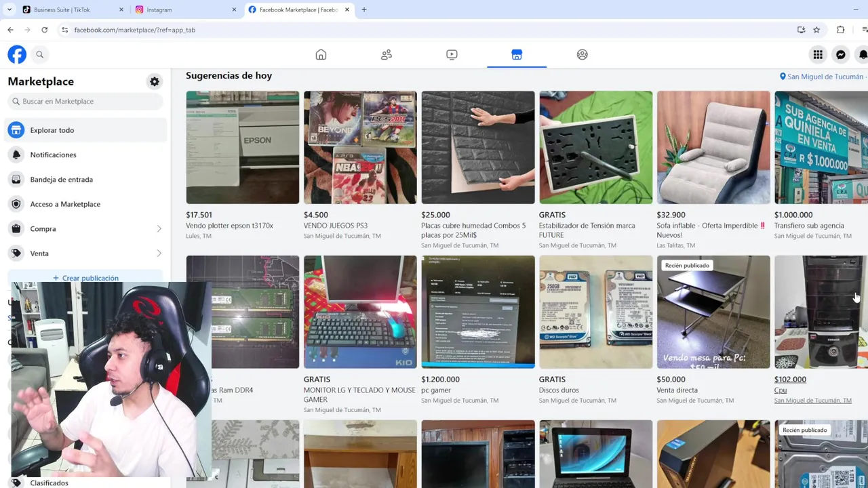Click Las Talitas, TM location text
Image resolution: width=868 pixels, height=488 pixels.
[676, 245]
